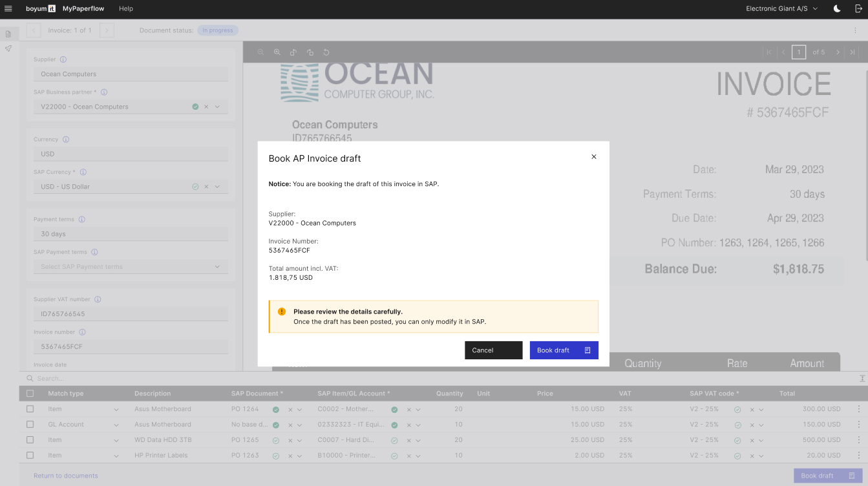868x486 pixels.
Task: Tick the select-all checkbox in the table header
Action: click(x=30, y=394)
